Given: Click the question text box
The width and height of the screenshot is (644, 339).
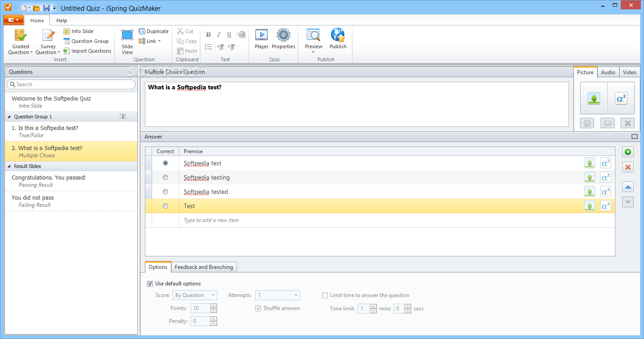Looking at the screenshot, I should click(357, 104).
